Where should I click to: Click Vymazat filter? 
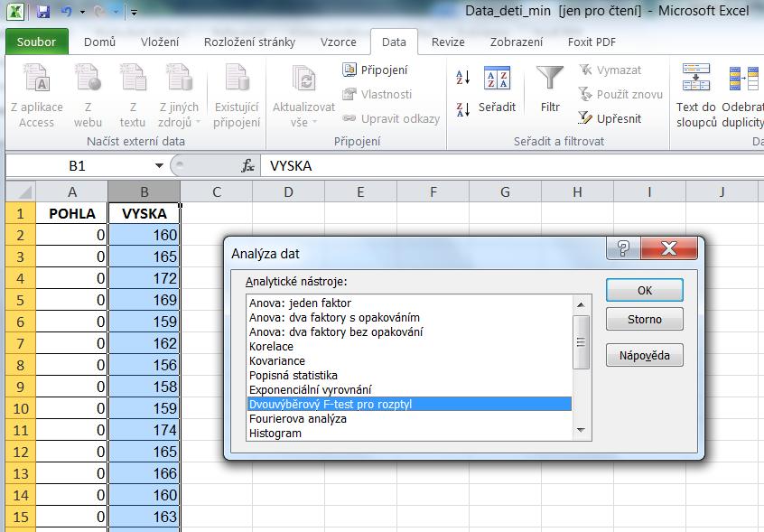(x=610, y=70)
